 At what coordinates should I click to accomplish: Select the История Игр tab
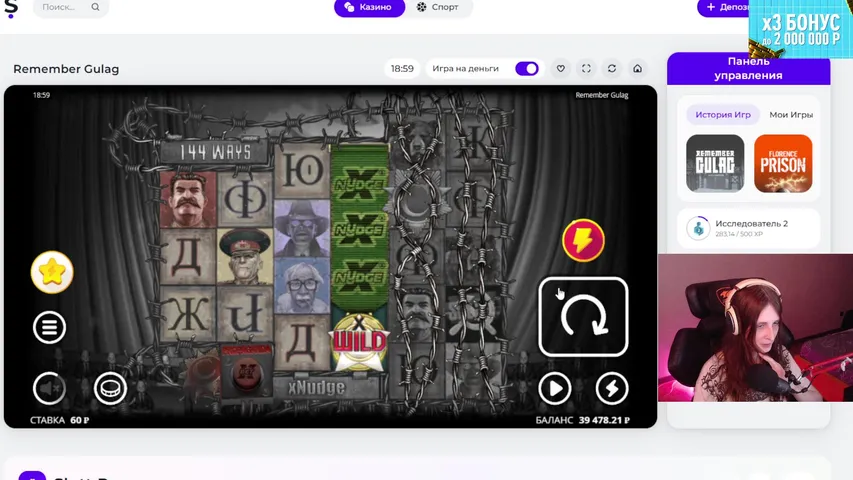point(722,115)
